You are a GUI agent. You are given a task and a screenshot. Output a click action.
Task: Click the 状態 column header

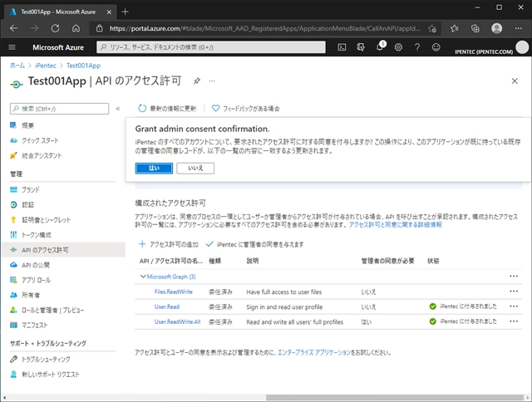tap(433, 261)
